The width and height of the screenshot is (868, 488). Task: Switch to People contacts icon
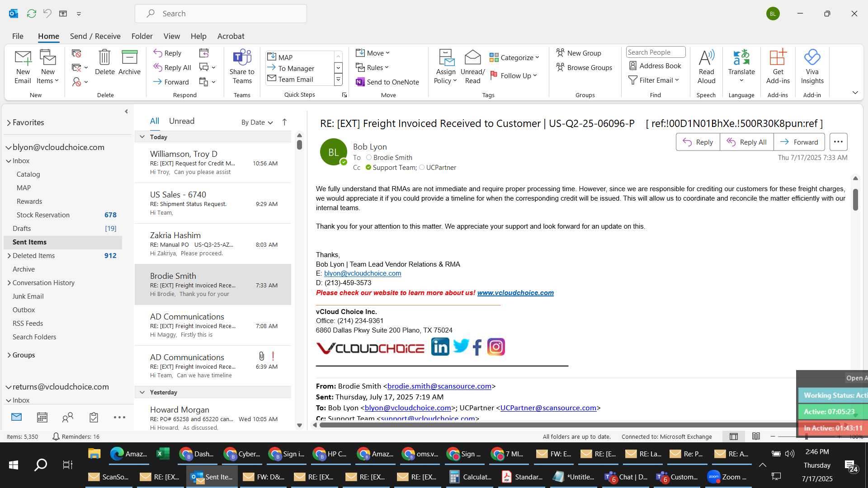click(x=68, y=417)
